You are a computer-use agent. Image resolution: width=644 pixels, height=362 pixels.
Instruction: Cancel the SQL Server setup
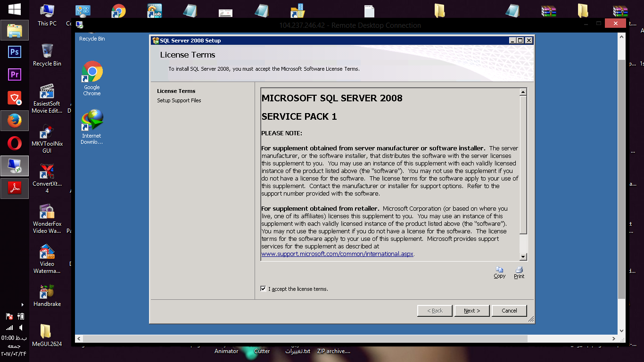coord(509,311)
